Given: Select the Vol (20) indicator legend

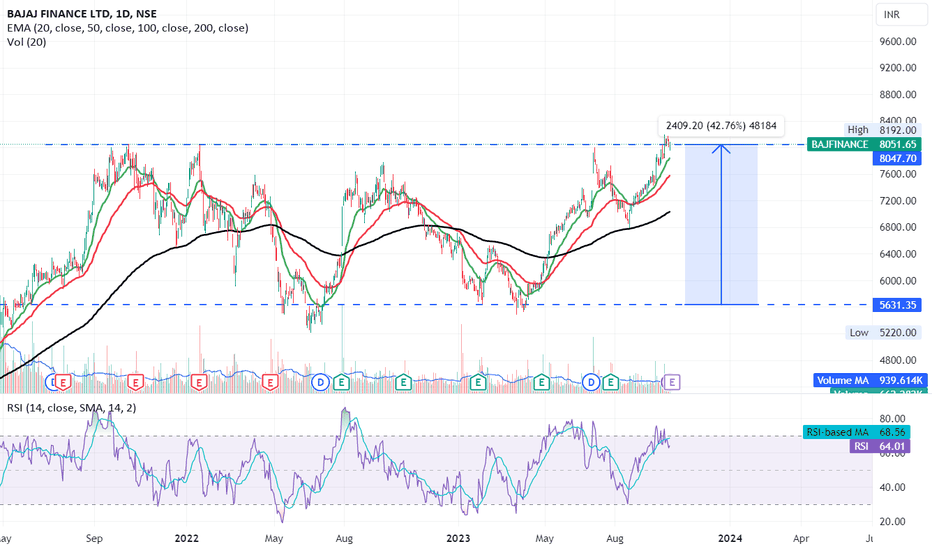Looking at the screenshot, I should coord(26,42).
